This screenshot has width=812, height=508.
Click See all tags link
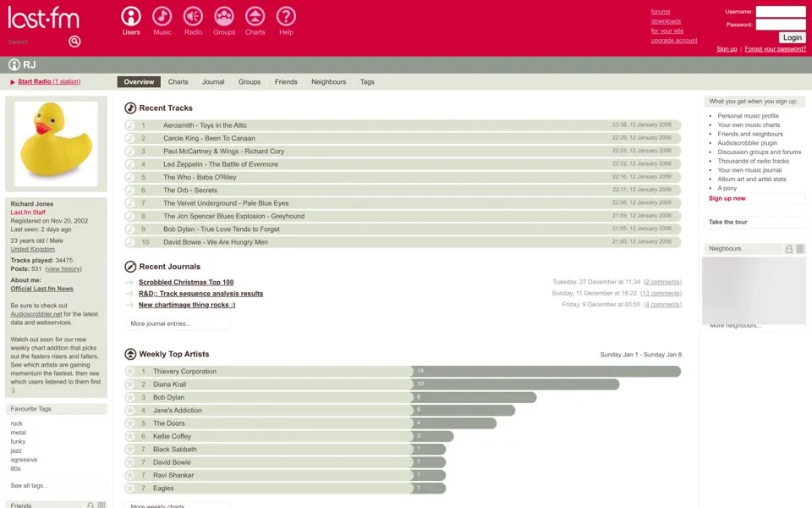[29, 486]
